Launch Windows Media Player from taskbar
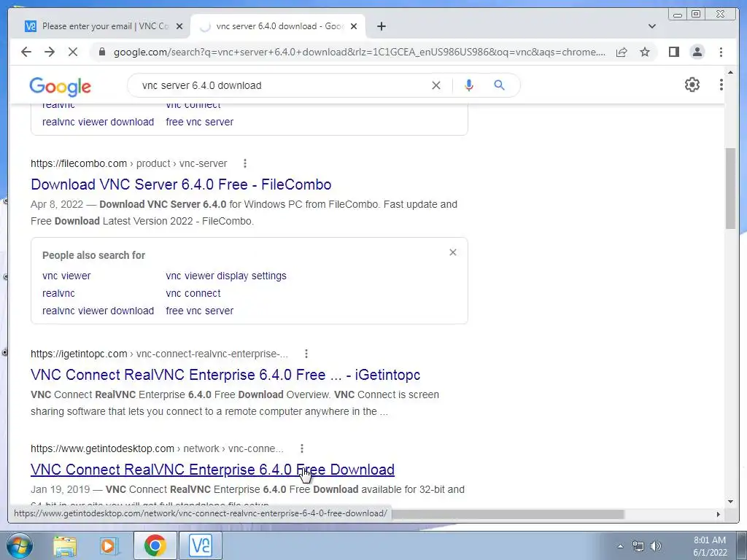The height and width of the screenshot is (560, 747). pyautogui.click(x=109, y=545)
